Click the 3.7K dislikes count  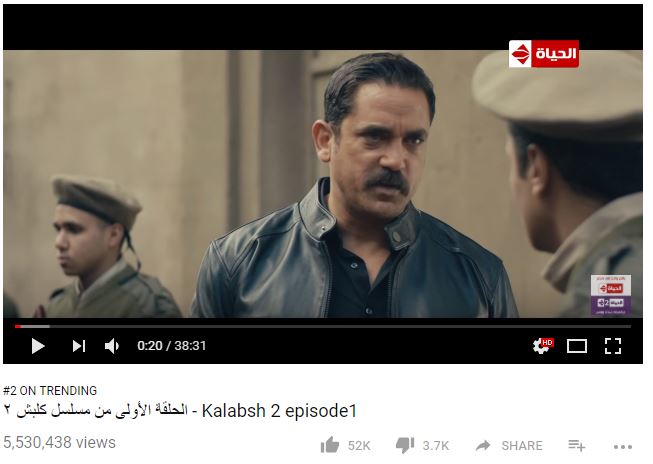[x=436, y=446]
